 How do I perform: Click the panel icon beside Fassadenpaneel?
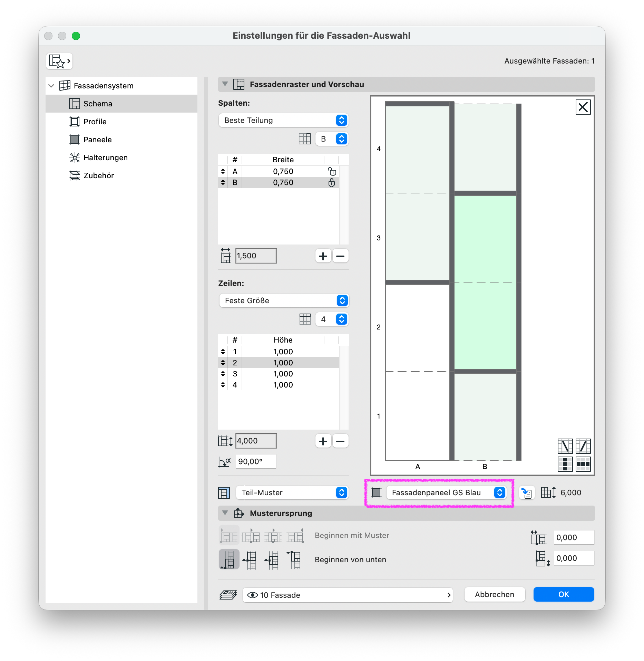[376, 492]
